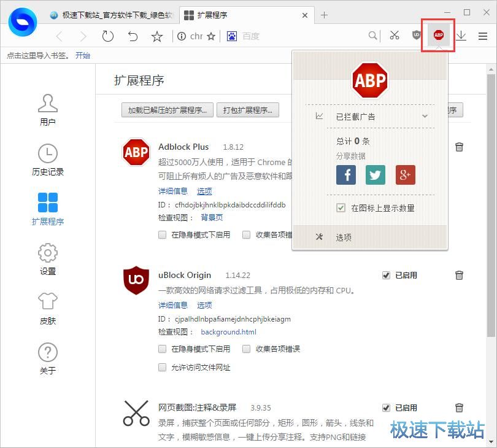Click the uBlock Origin extension logo
Image resolution: width=497 pixels, height=448 pixels.
click(136, 280)
